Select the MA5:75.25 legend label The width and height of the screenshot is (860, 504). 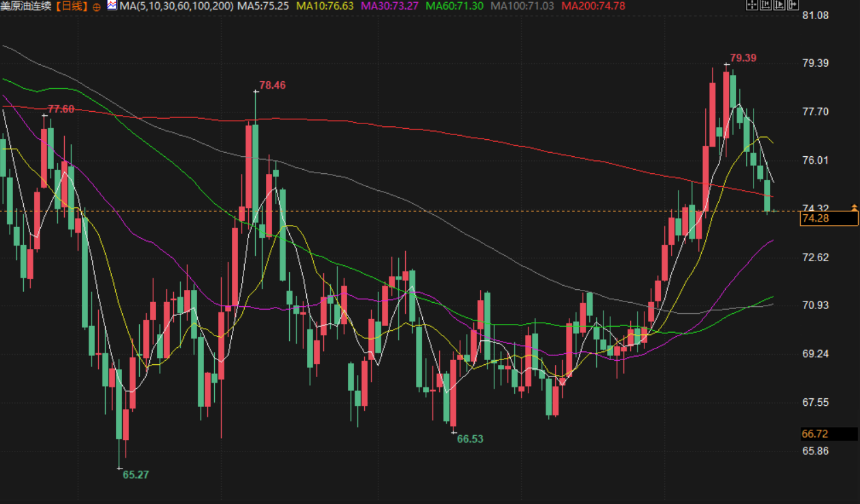[x=263, y=6]
